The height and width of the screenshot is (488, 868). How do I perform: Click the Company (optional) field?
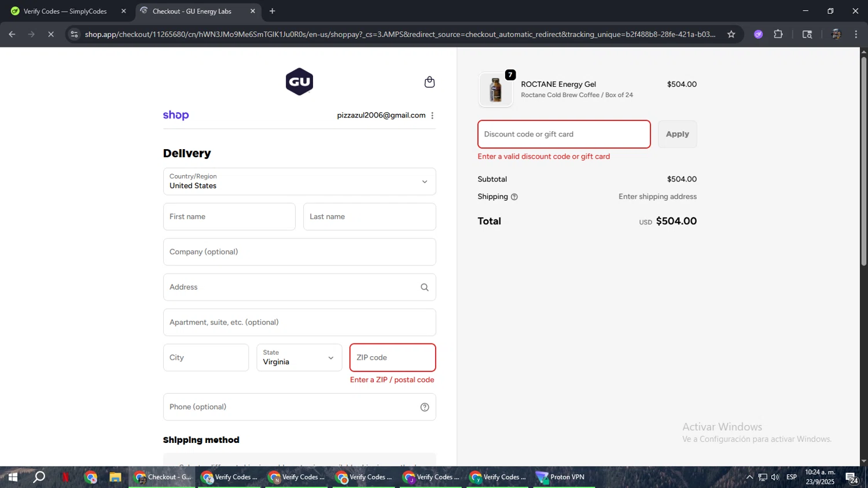299,252
